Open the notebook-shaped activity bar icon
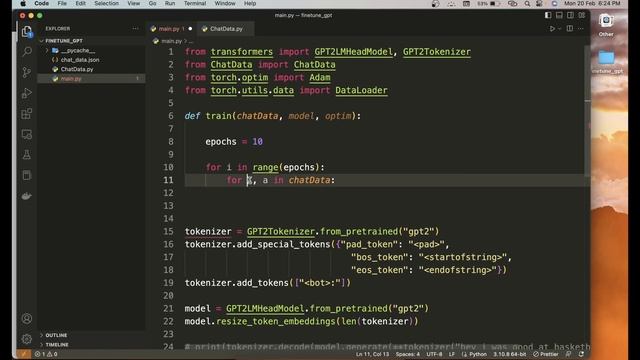The image size is (640, 360). coord(27,176)
